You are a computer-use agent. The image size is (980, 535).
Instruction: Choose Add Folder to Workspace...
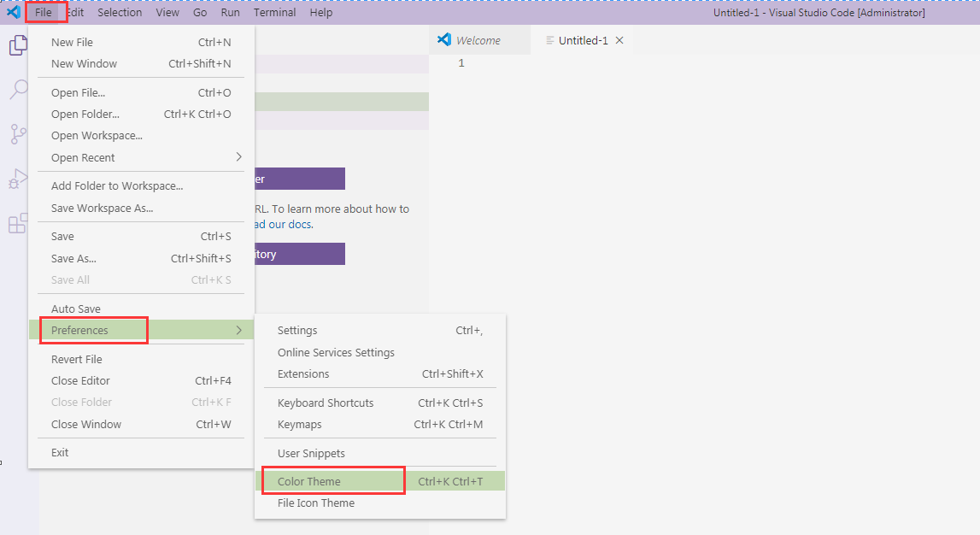141,185
